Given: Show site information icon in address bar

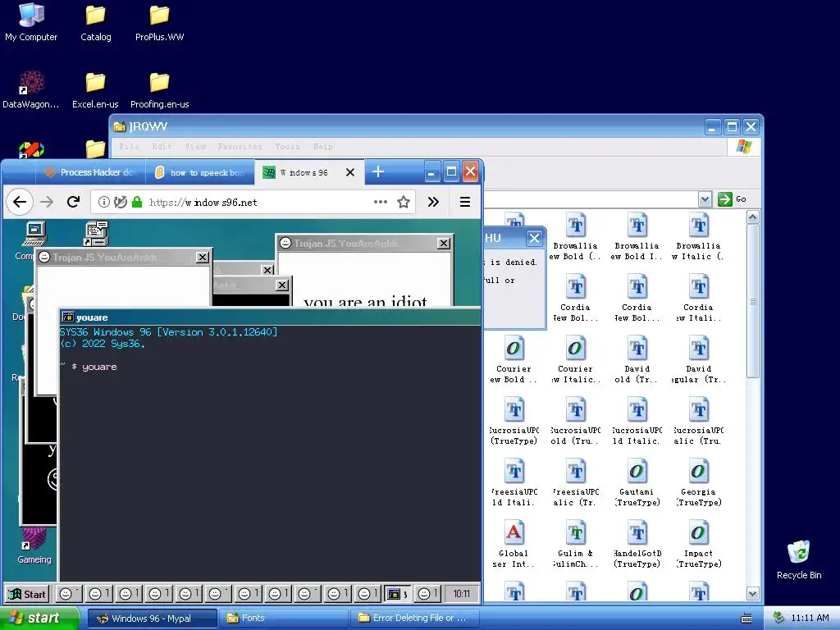Looking at the screenshot, I should (104, 202).
